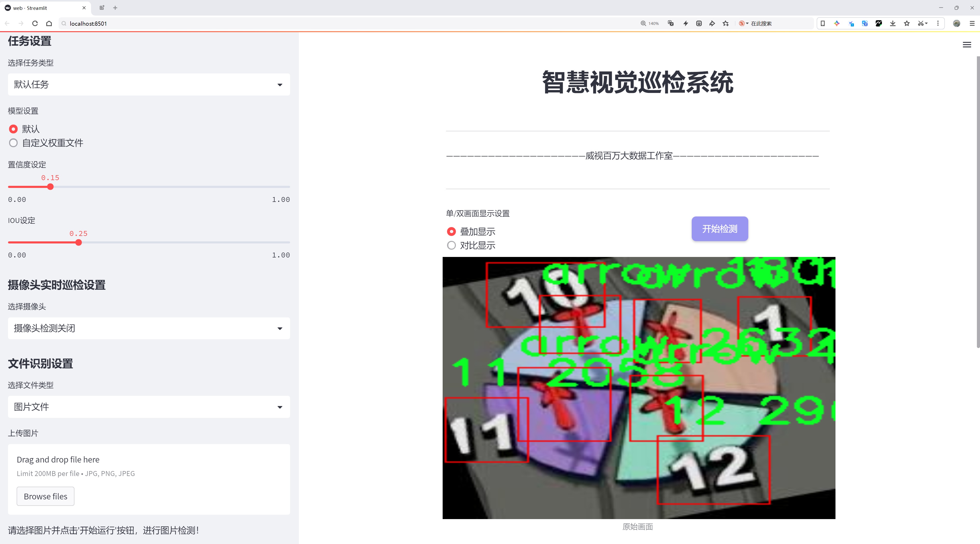Viewport: 980px width, 544px height.
Task: Open the vertical dots extensions menu
Action: tap(938, 23)
